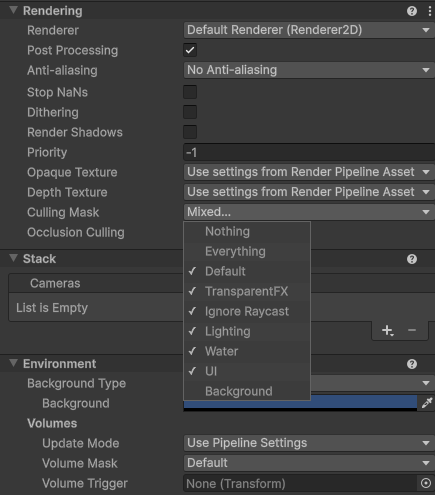Select Nothing in the culling mask list
Image resolution: width=435 pixels, height=495 pixels.
tap(247, 232)
